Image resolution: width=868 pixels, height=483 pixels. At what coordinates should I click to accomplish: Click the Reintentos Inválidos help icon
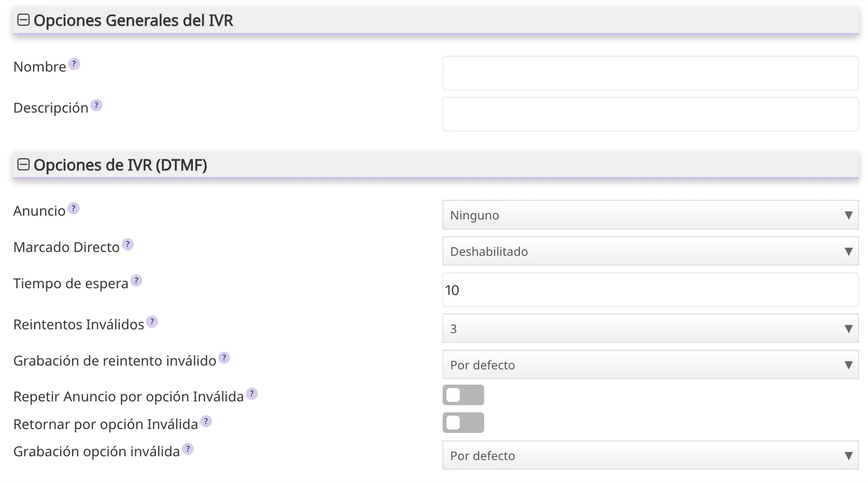[152, 322]
